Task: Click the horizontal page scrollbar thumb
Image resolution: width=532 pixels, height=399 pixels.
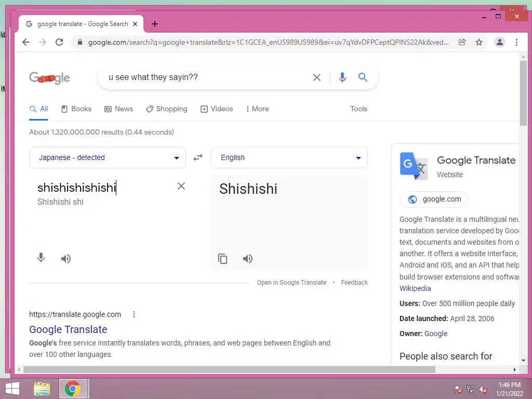Action: coord(229,369)
